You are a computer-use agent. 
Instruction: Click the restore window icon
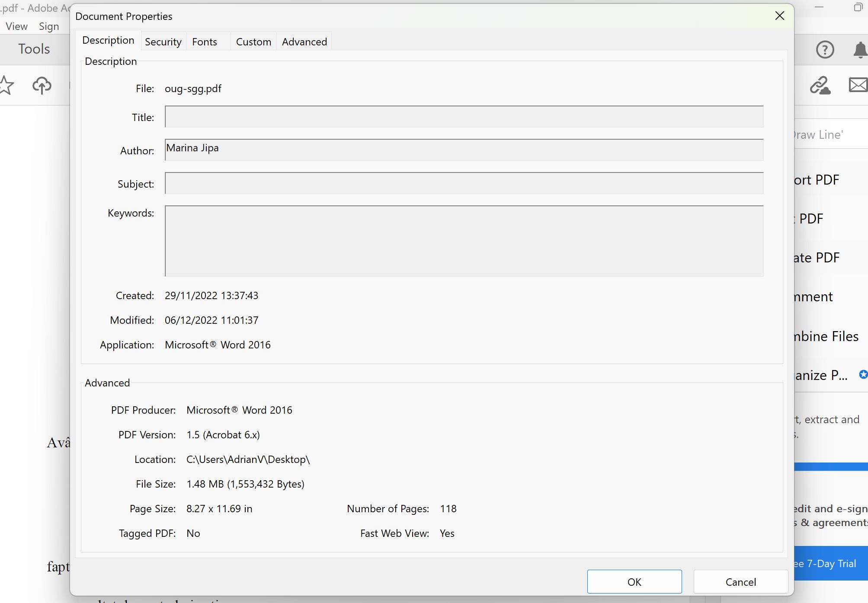[x=858, y=7]
